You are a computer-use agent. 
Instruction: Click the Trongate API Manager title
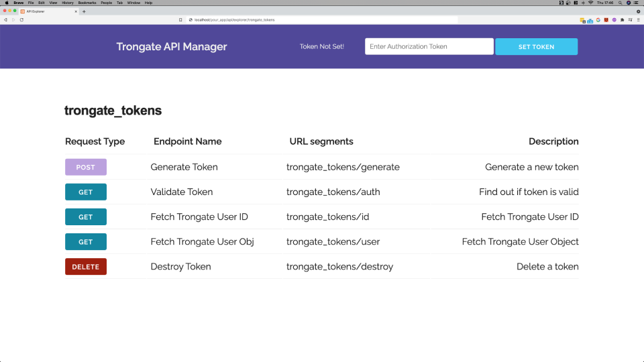tap(172, 46)
